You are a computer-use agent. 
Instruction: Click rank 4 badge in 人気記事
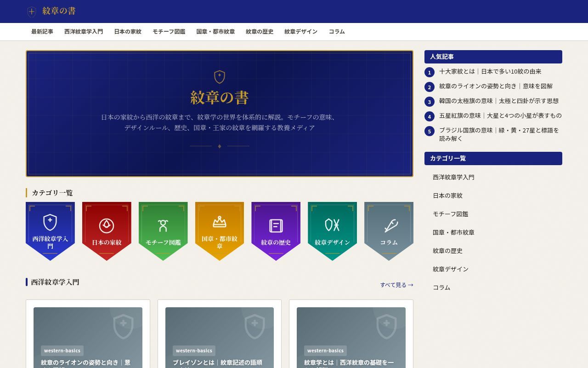(x=430, y=116)
